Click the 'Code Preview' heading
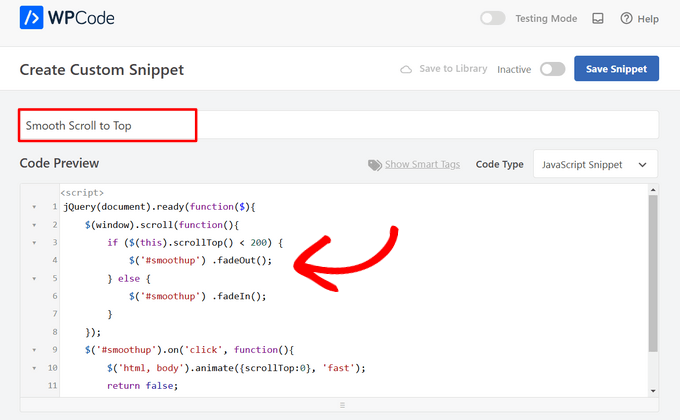Viewport: 680px width, 420px height. 59,163
